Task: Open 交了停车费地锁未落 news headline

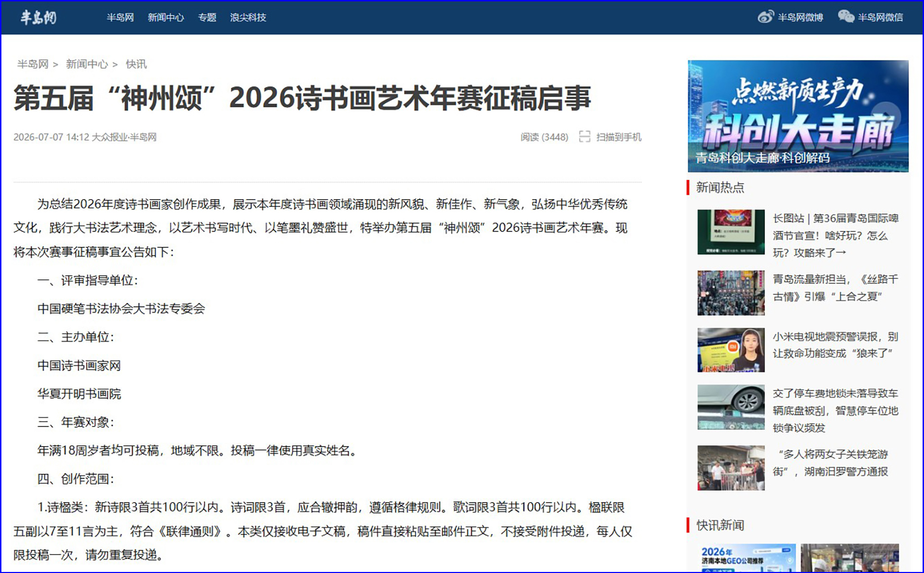Action: point(835,410)
